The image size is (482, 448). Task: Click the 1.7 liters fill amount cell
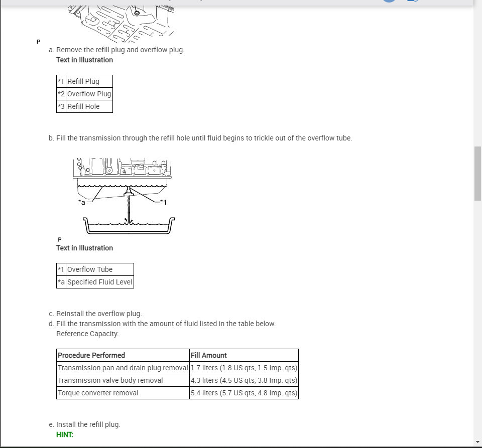click(x=244, y=368)
